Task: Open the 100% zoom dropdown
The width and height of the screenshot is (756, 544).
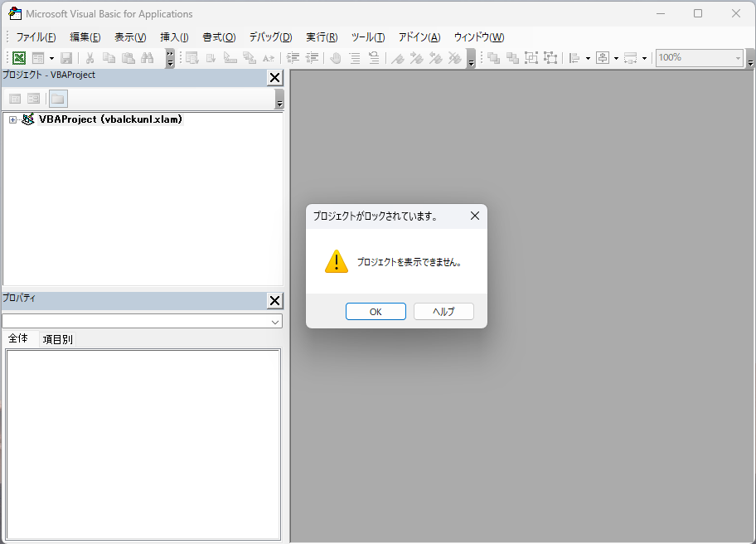Action: click(737, 58)
